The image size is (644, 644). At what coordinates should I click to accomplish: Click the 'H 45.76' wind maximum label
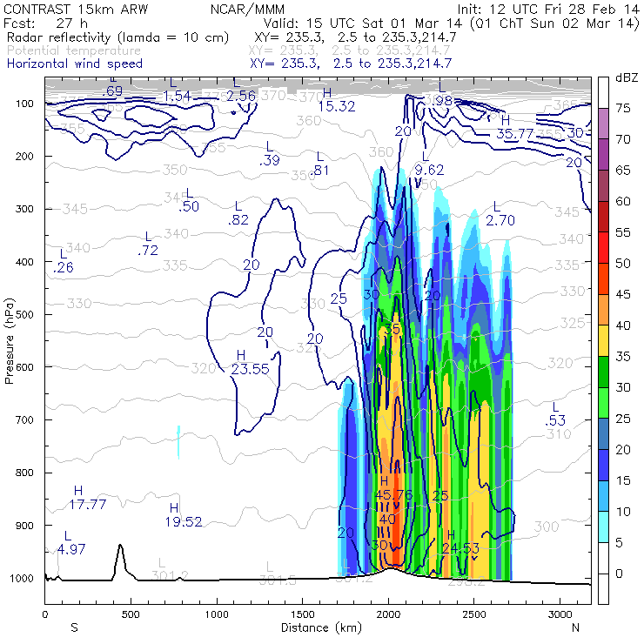393,489
